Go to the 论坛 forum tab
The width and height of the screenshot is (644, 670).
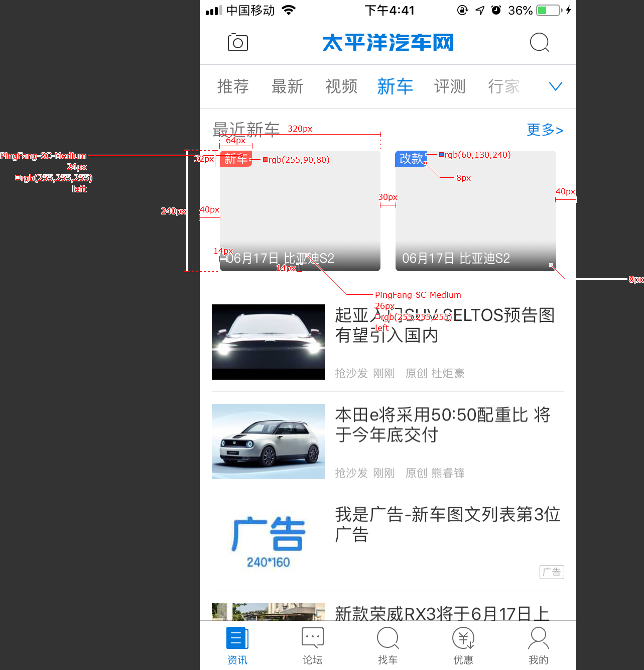point(312,646)
